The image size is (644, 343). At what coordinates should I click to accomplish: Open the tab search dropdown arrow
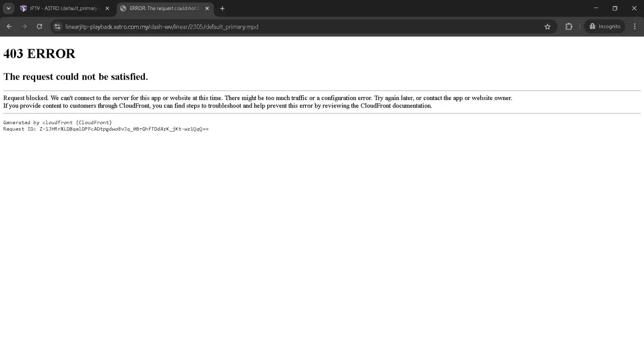(8, 8)
